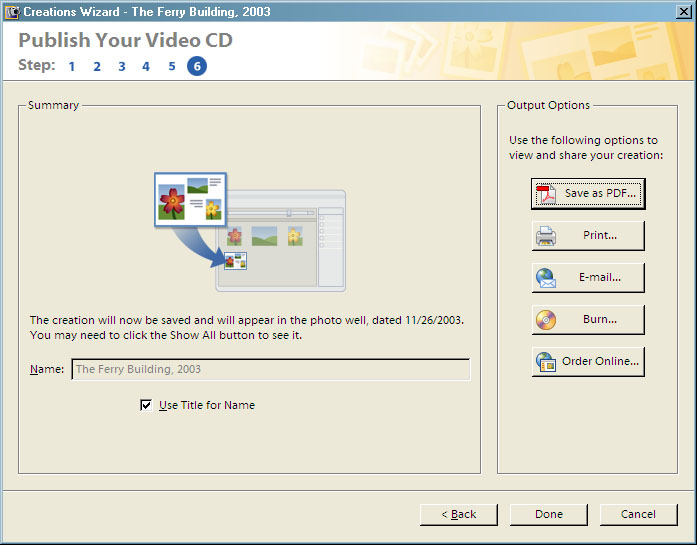Cancel the Creations Wizard
The height and width of the screenshot is (545, 697).
(638, 514)
